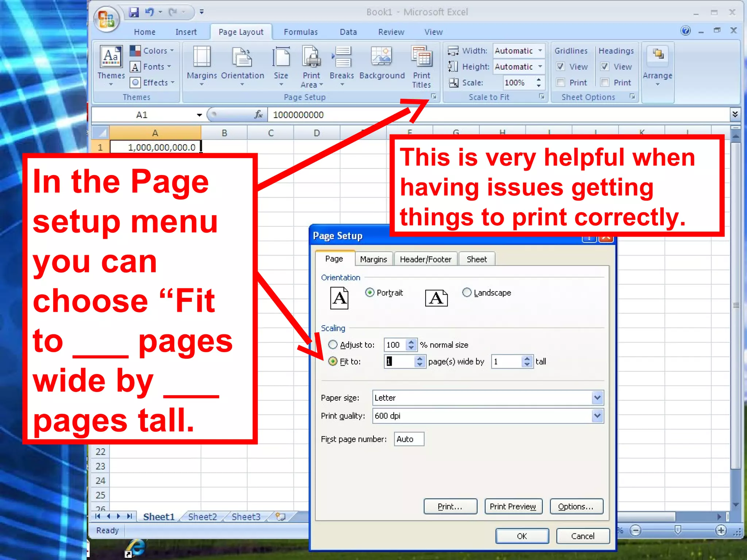The image size is (747, 560).
Task: Open Sheet Options dialog launcher
Action: pos(632,97)
